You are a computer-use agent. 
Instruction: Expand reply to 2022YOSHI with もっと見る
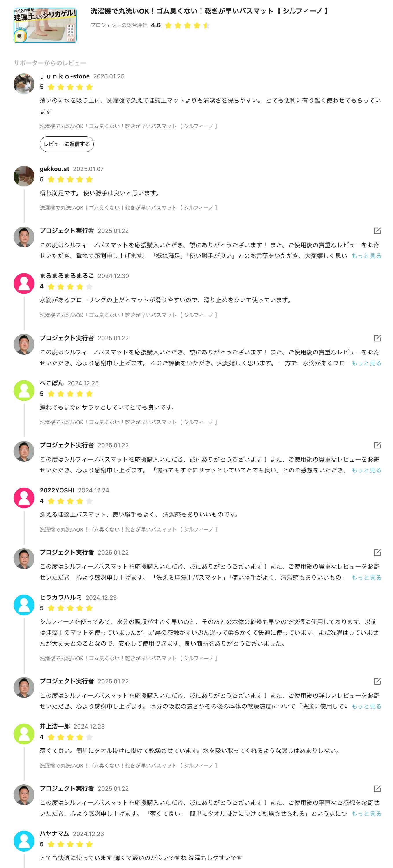(366, 577)
